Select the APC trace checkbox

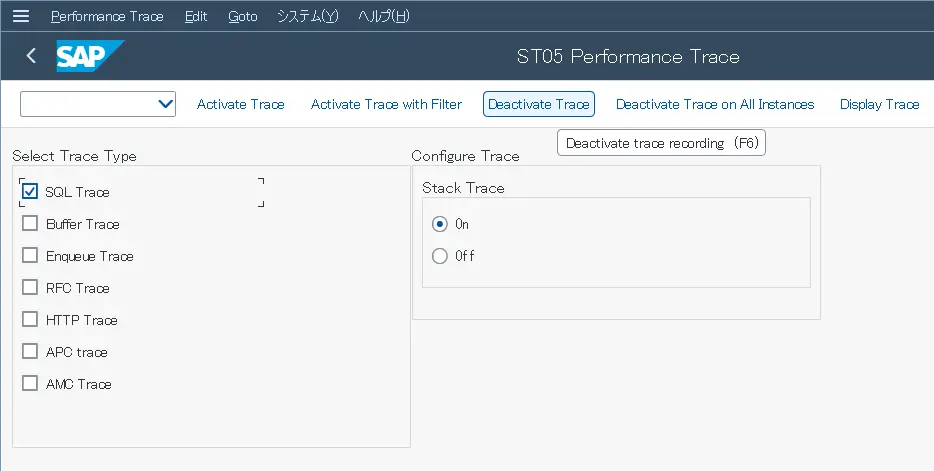coord(30,351)
